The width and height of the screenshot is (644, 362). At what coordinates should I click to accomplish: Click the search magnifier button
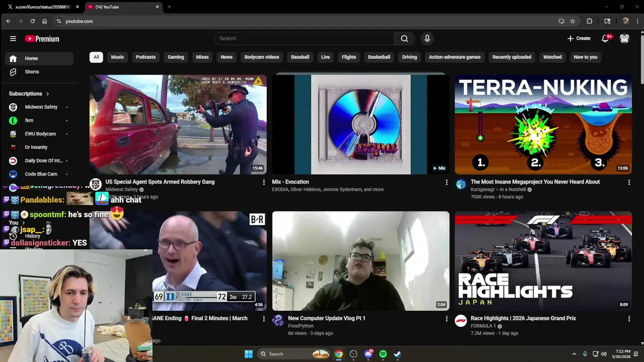pos(405,38)
